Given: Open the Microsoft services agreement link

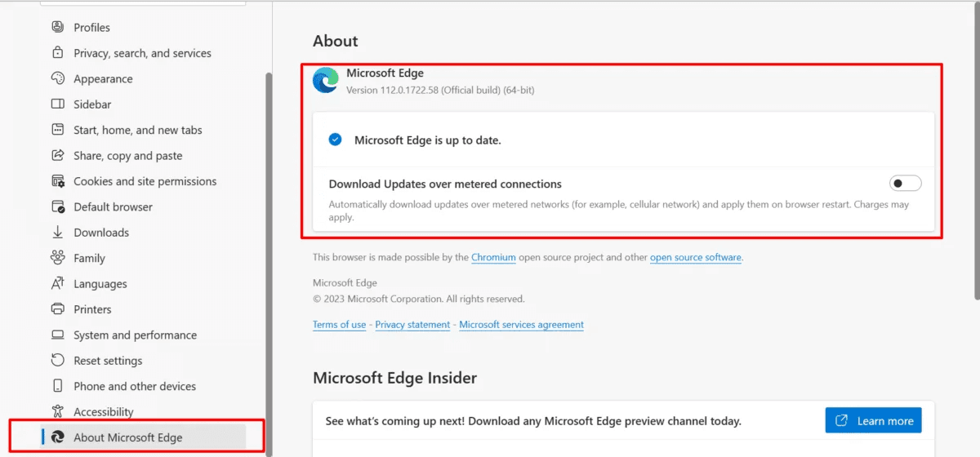Looking at the screenshot, I should [521, 324].
